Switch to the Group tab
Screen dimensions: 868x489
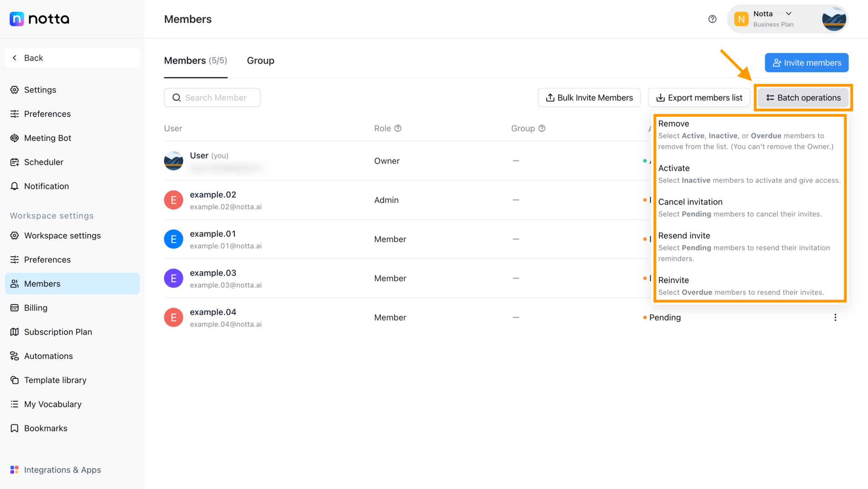pyautogui.click(x=260, y=61)
